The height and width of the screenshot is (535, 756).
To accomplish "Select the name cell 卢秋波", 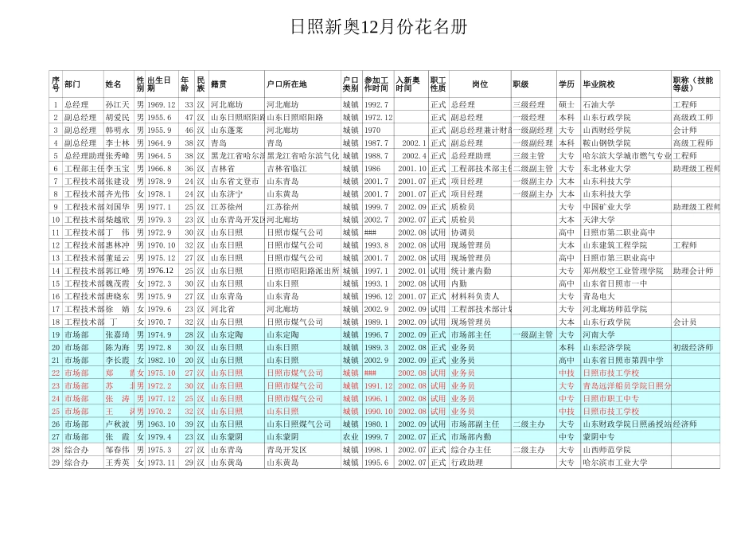I will (x=118, y=424).
